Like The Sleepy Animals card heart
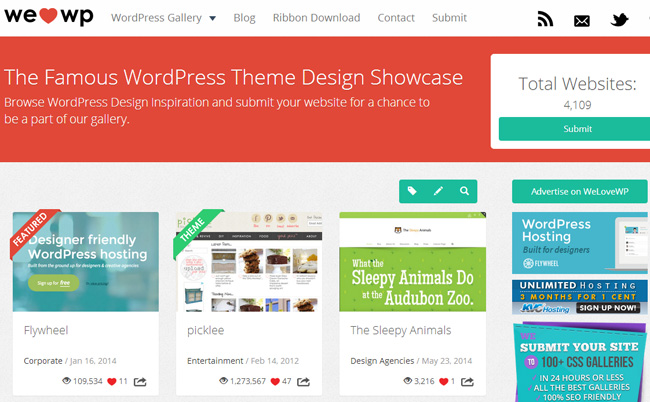650x402 pixels. 444,382
